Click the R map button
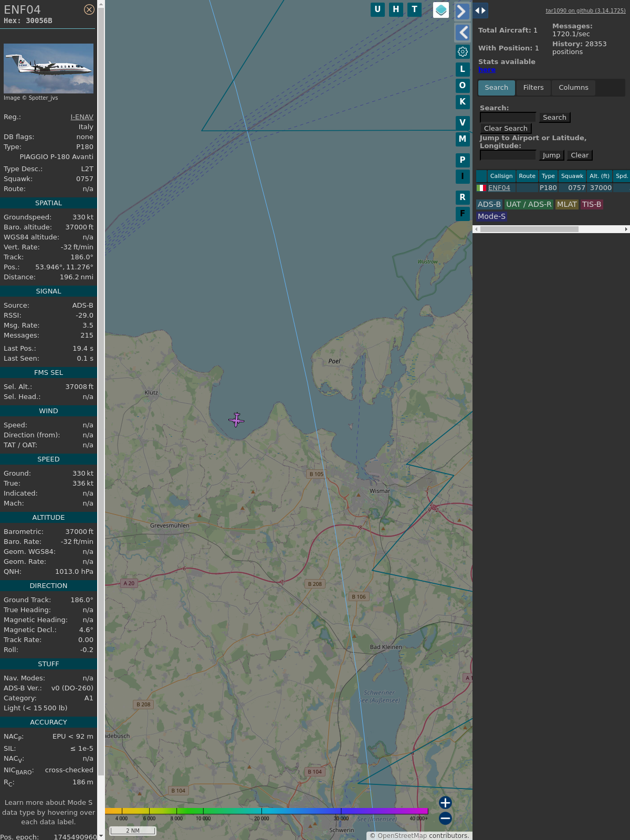This screenshot has width=630, height=840. (x=463, y=197)
